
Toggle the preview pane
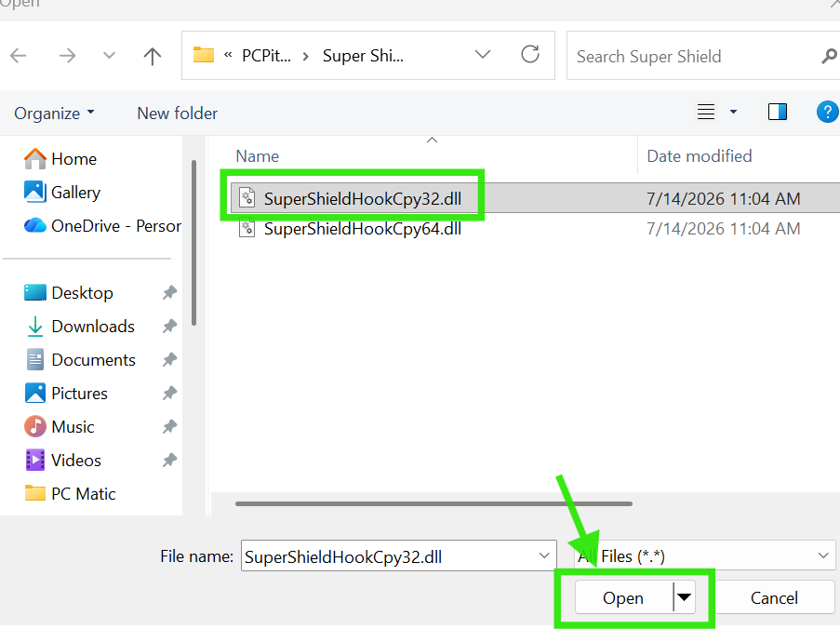click(x=778, y=112)
